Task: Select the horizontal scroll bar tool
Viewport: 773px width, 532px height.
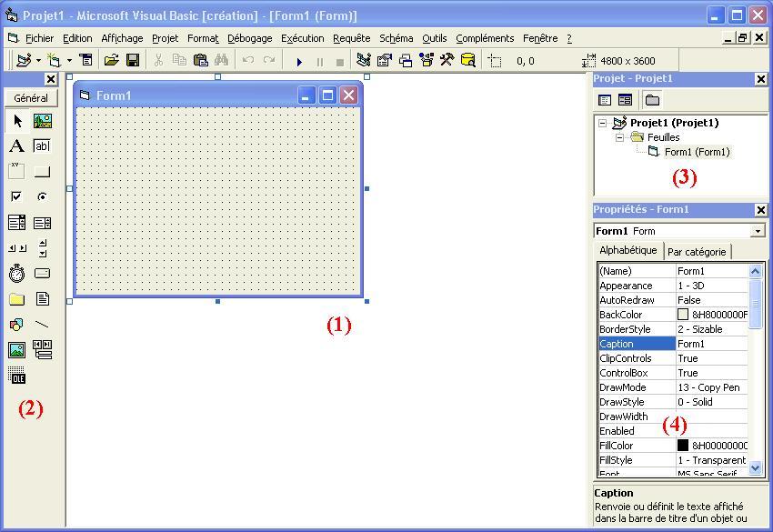Action: point(17,248)
